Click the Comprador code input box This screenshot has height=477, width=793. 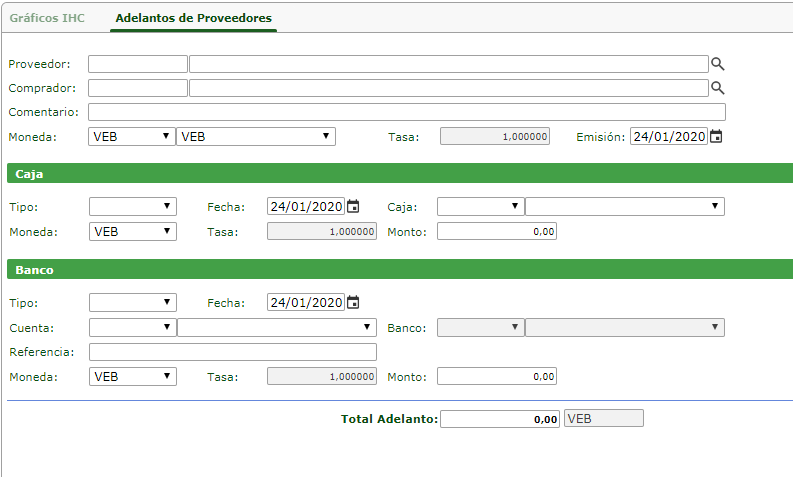(137, 88)
